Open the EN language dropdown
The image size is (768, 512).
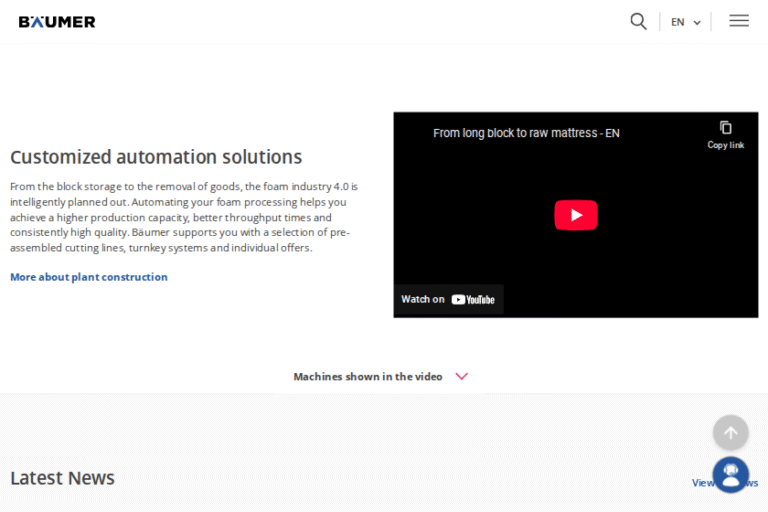pos(678,22)
